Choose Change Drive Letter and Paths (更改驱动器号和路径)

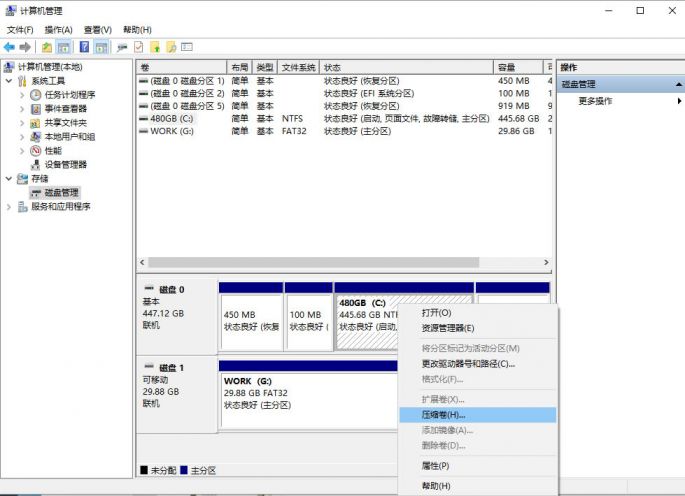click(x=478, y=364)
